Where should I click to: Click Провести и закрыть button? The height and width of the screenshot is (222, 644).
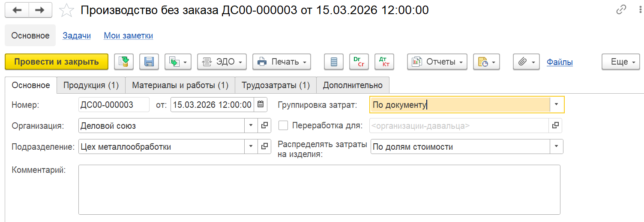pos(57,62)
